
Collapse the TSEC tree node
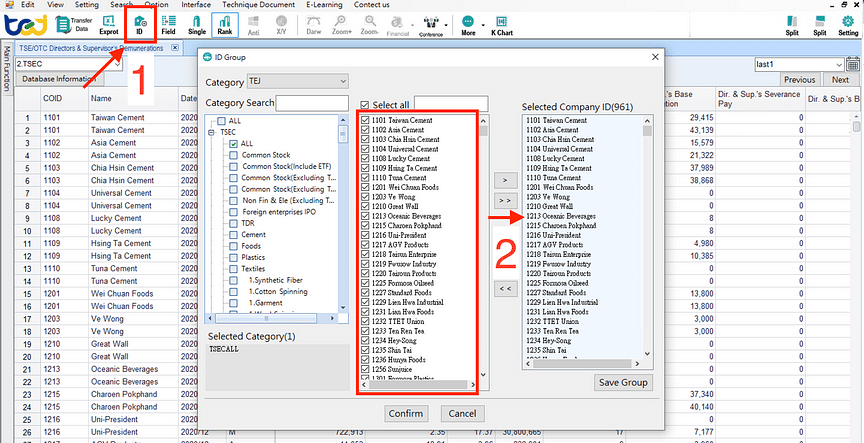click(x=210, y=133)
